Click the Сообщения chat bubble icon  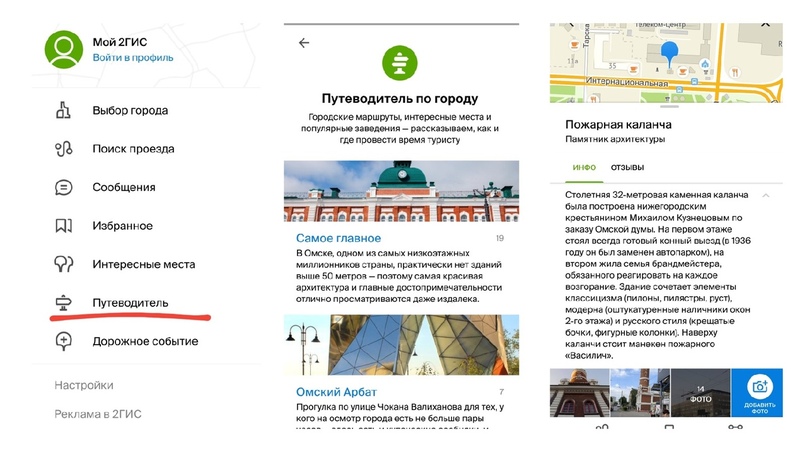[x=63, y=187]
